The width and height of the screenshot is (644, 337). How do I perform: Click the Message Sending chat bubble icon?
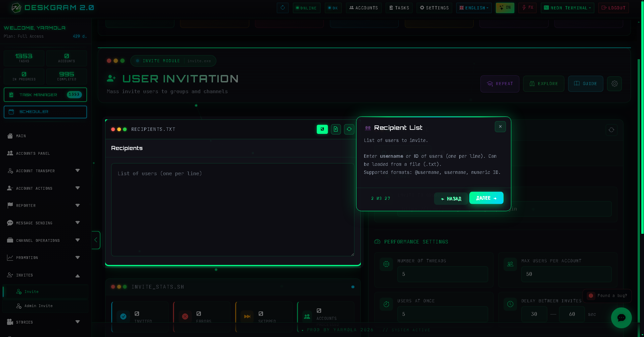[x=10, y=223]
